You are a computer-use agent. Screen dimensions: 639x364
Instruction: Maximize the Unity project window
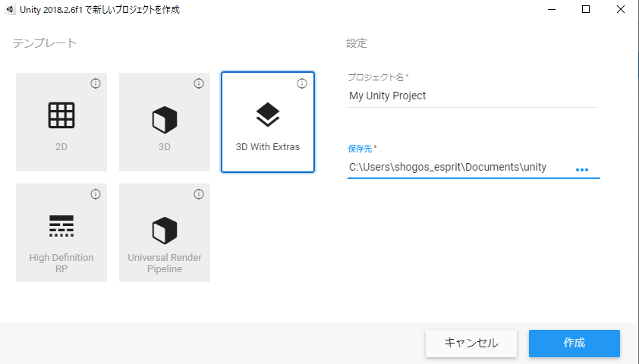tap(586, 10)
